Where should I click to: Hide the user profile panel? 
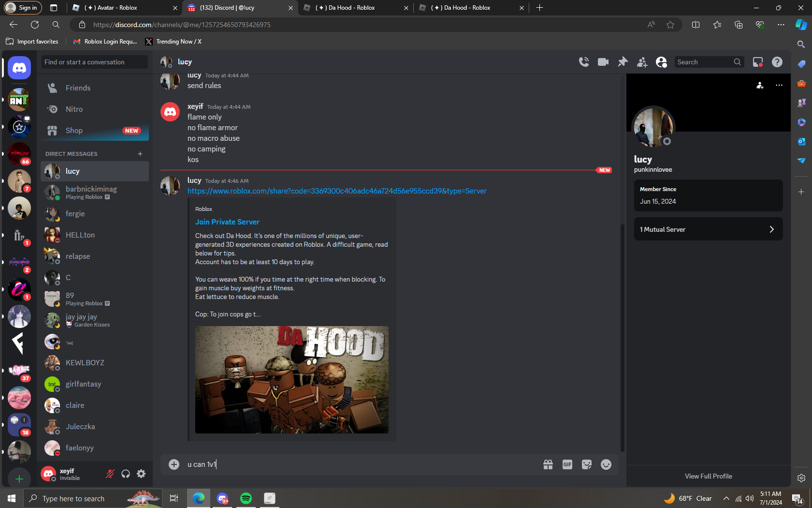661,62
